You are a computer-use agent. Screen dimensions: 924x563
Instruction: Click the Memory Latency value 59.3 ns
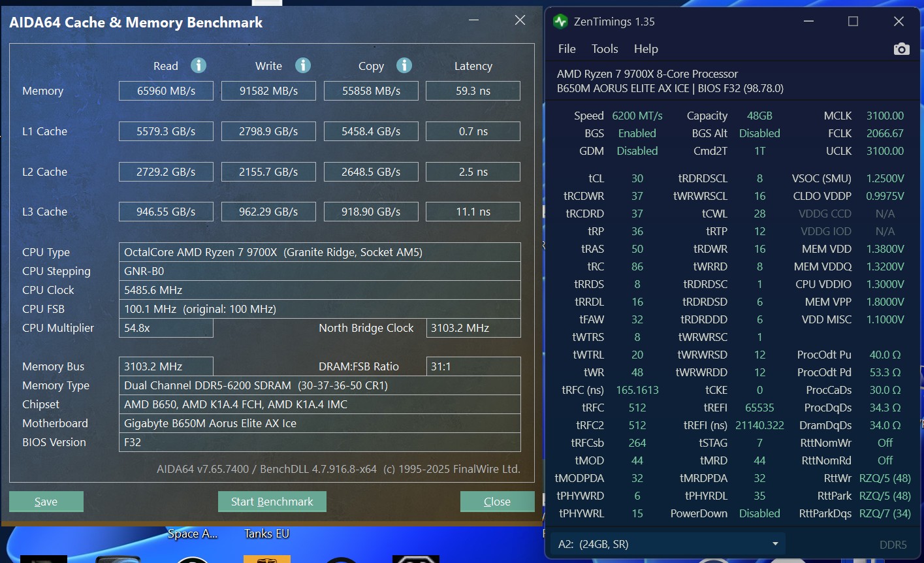[473, 91]
